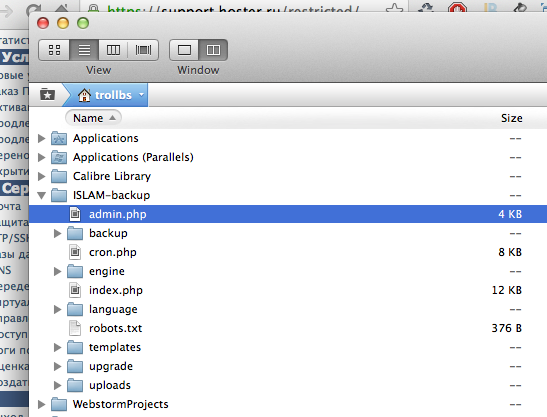The width and height of the screenshot is (547, 417).
Task: Click the backup folder icon
Action: coord(75,233)
